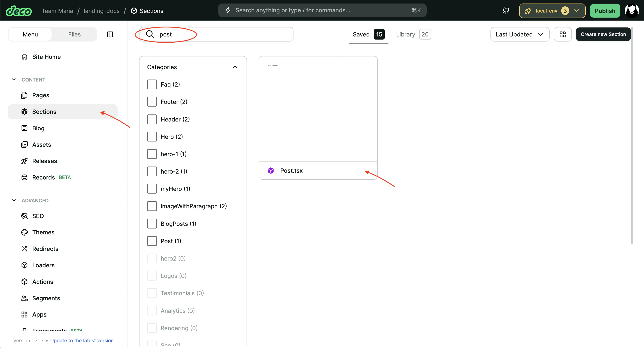This screenshot has width=644, height=348.
Task: Click the deco logo
Action: tap(19, 11)
